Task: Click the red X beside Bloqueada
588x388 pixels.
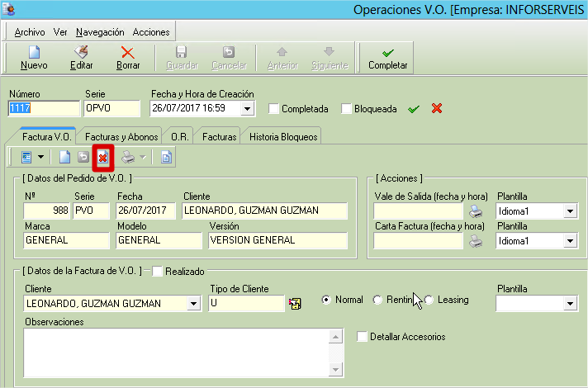Action: pyautogui.click(x=437, y=108)
